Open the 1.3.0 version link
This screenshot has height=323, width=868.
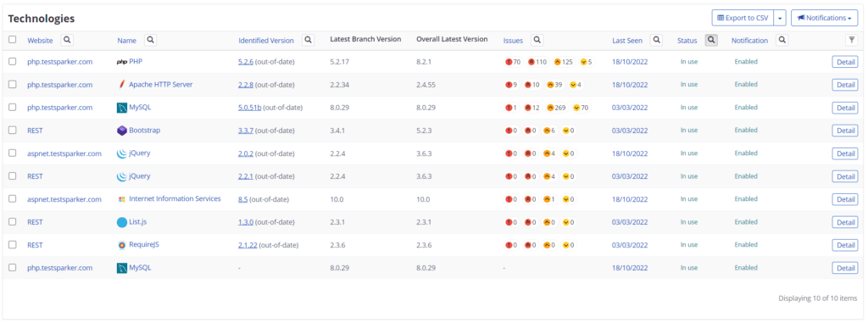click(x=246, y=222)
